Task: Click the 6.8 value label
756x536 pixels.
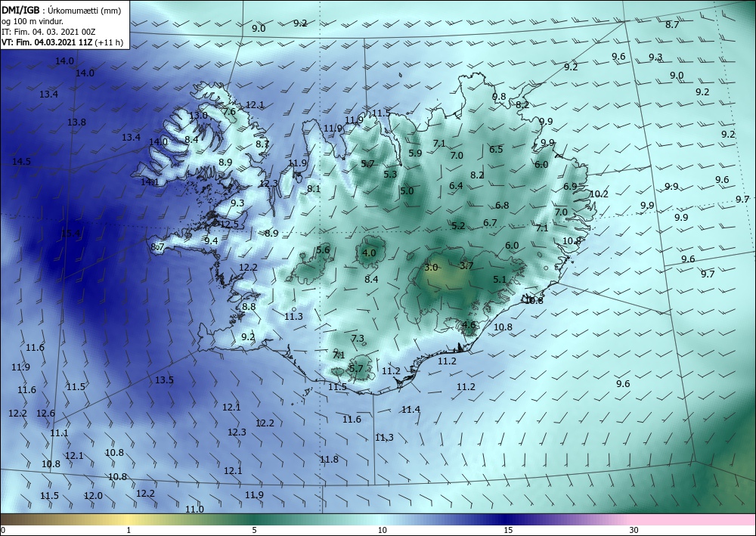Action: (x=502, y=206)
